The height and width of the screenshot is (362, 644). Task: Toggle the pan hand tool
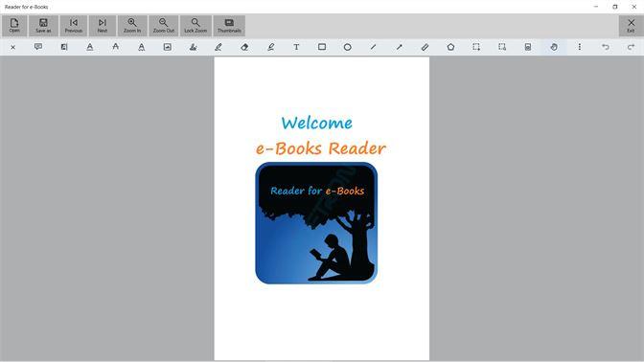coord(554,47)
